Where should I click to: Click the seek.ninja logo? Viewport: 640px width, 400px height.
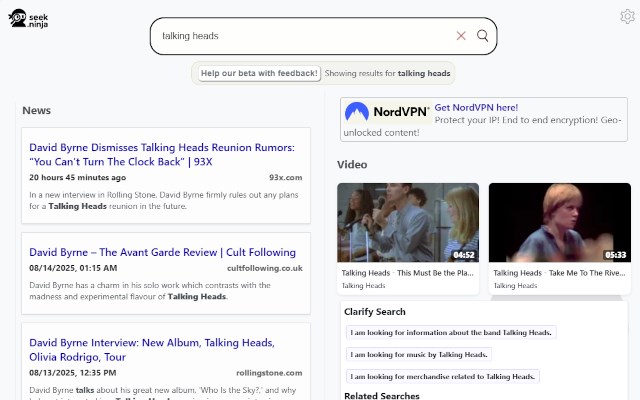[28, 18]
